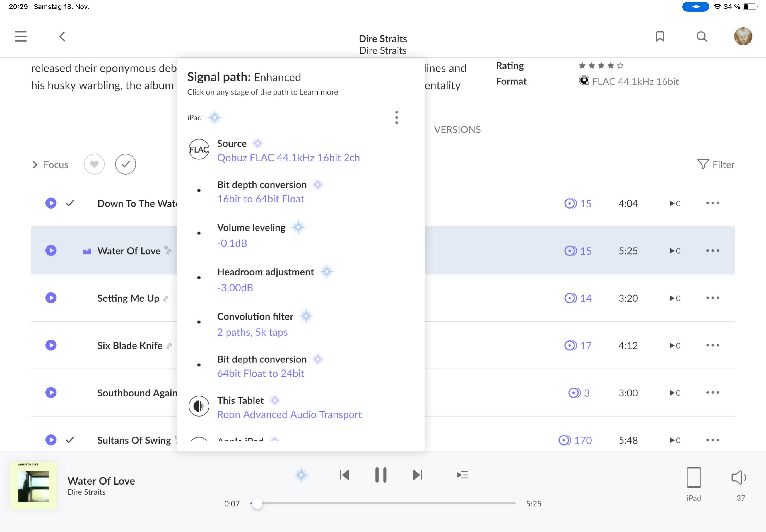The height and width of the screenshot is (532, 766).
Task: Click the popularity icon showing 17
Action: click(x=570, y=345)
